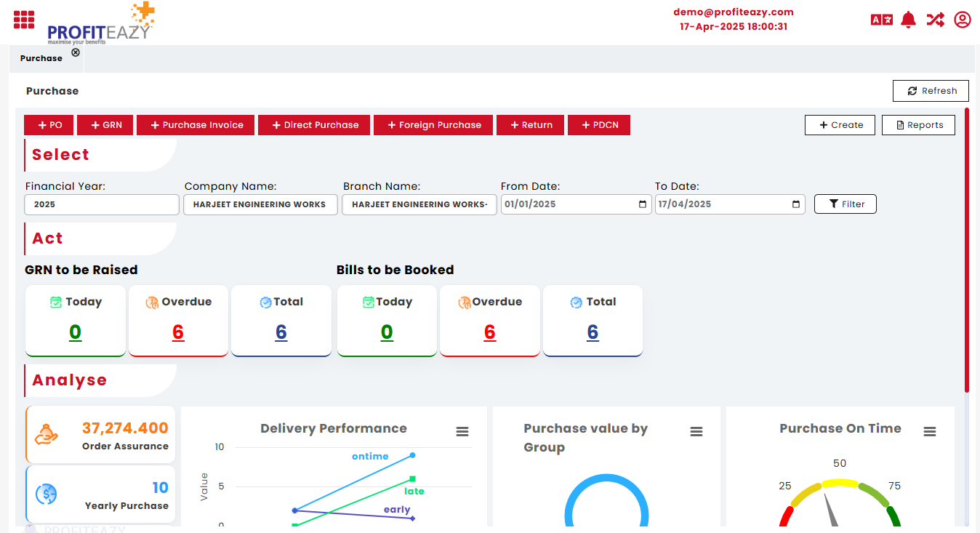Open the notifications bell icon
980x533 pixels.
908,20
